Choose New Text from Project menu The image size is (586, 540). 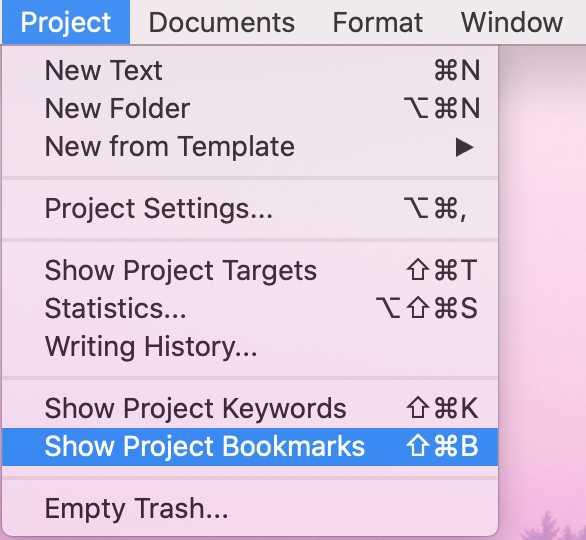pyautogui.click(x=250, y=70)
